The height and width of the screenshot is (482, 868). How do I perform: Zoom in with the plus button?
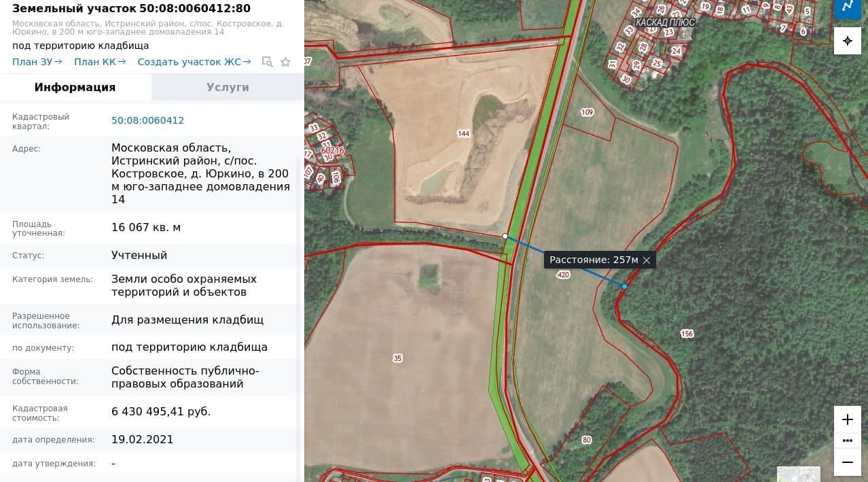(x=847, y=419)
